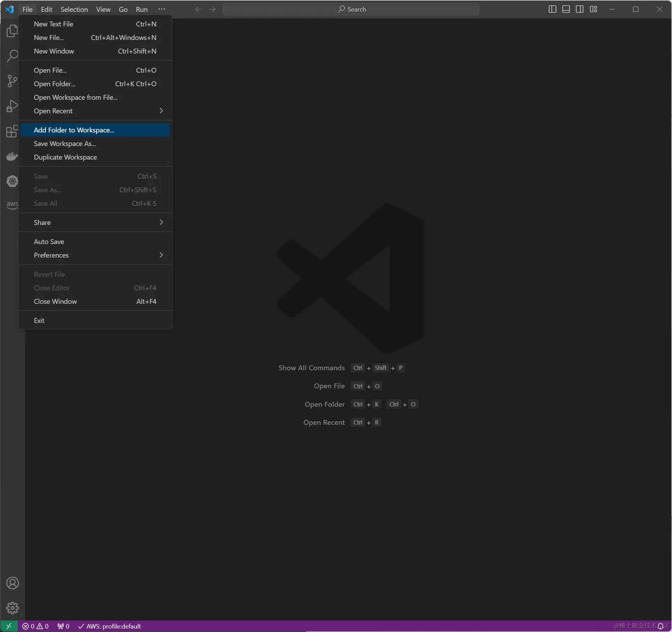The image size is (672, 632).
Task: Open the Source Control panel icon
Action: [12, 81]
